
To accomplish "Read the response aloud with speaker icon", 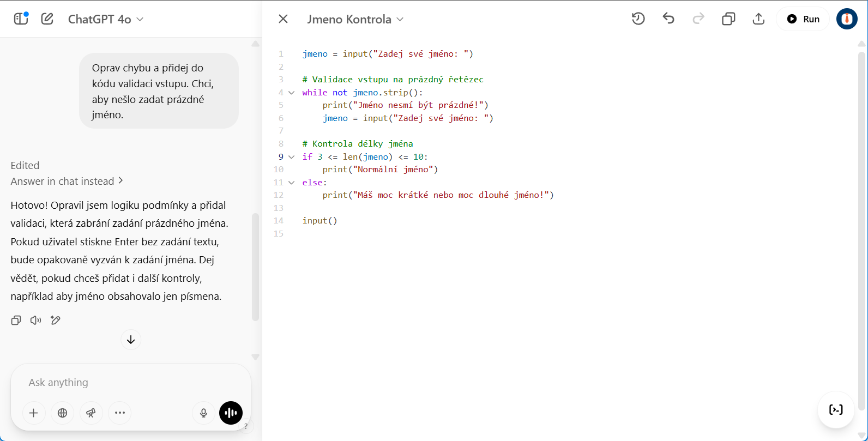I will pos(36,321).
